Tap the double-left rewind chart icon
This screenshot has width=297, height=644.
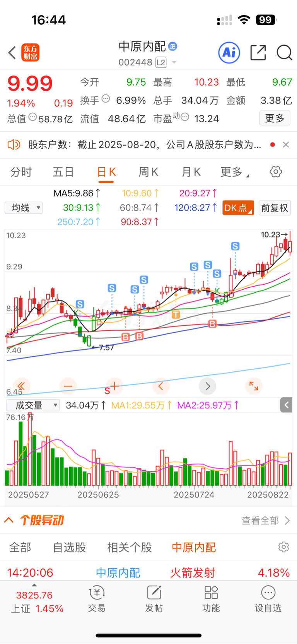(22, 386)
